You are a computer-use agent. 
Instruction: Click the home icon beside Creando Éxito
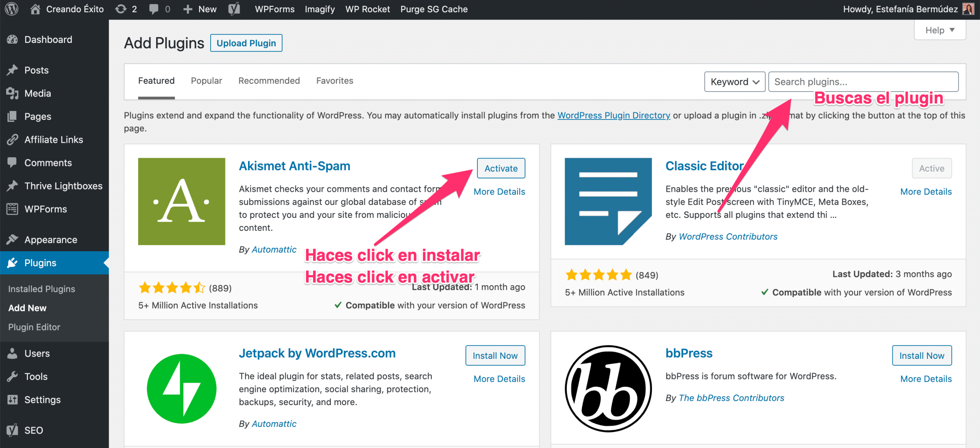pyautogui.click(x=35, y=9)
